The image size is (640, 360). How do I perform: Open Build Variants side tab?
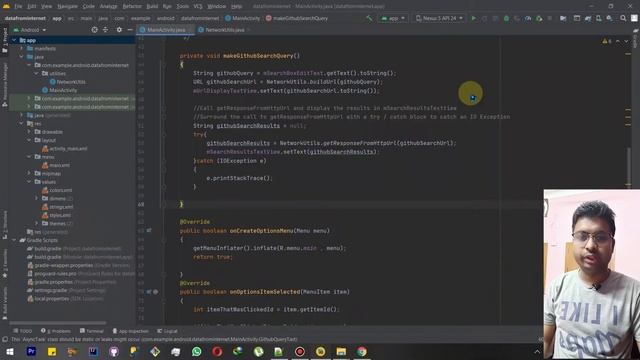point(5,303)
